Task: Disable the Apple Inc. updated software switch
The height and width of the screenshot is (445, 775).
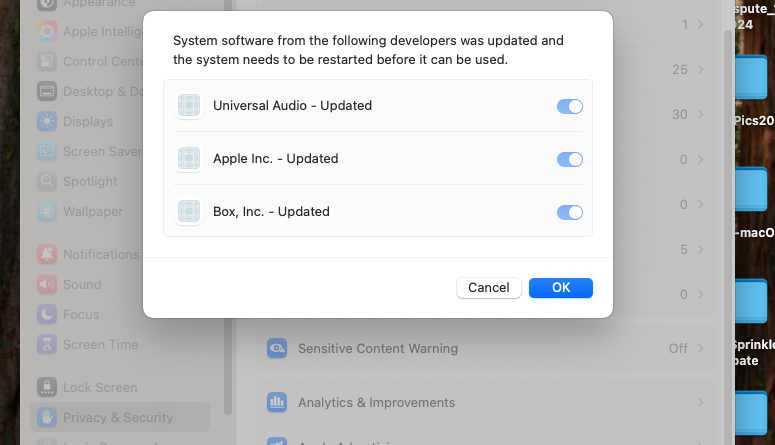Action: tap(570, 159)
